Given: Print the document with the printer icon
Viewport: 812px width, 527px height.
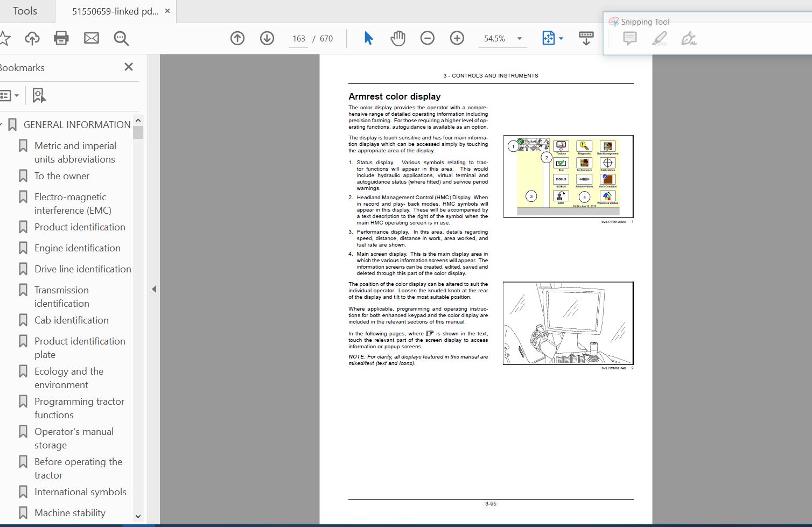Looking at the screenshot, I should [61, 38].
